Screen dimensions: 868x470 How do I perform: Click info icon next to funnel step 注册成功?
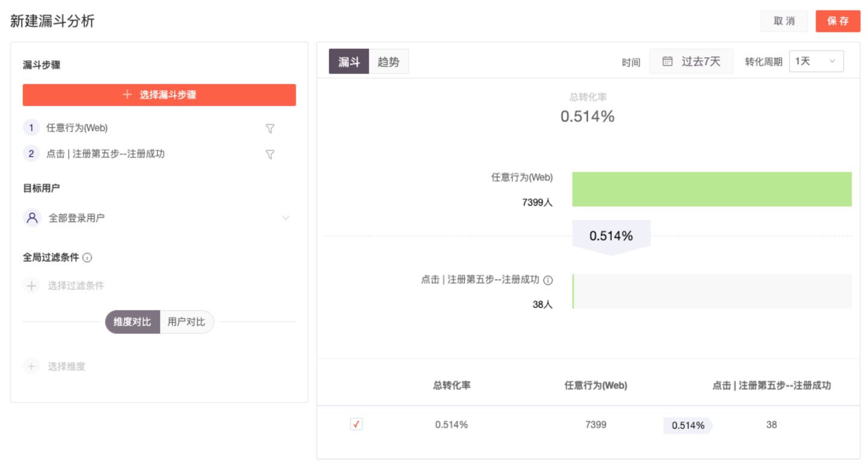point(548,280)
